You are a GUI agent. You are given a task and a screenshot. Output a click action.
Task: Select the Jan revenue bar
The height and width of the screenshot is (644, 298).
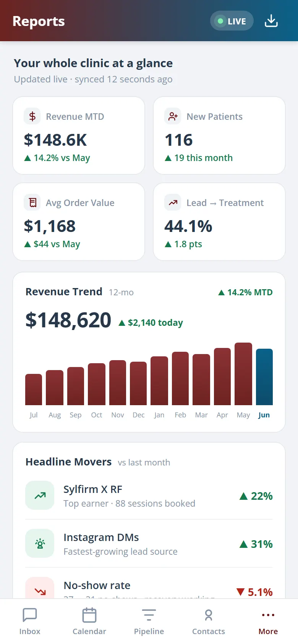click(x=159, y=381)
